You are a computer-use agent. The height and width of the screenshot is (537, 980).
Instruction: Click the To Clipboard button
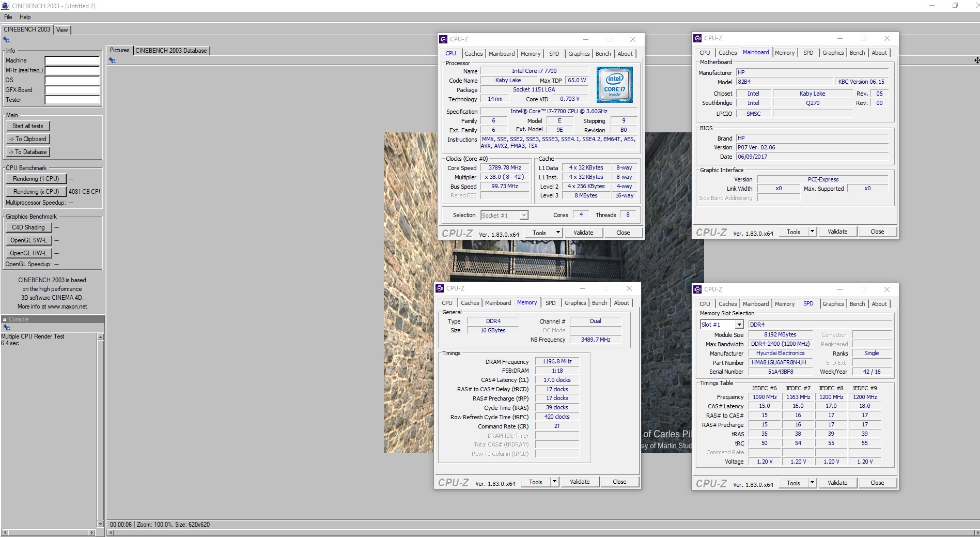pos(28,139)
